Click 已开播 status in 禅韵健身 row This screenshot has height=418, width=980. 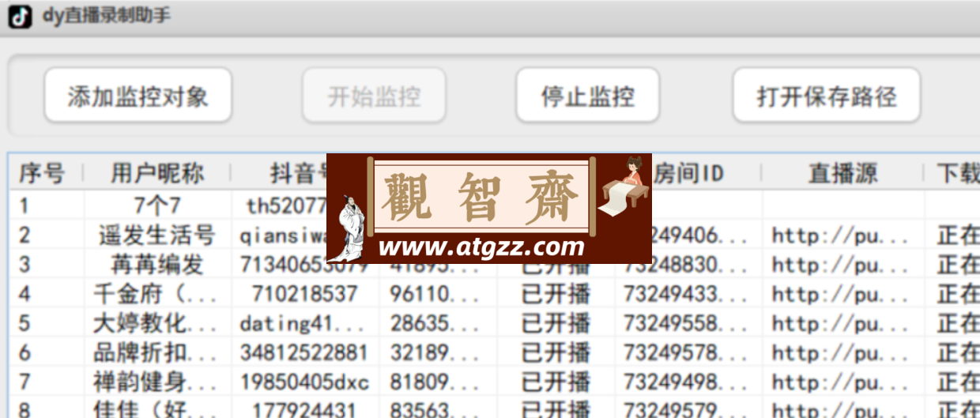556,382
